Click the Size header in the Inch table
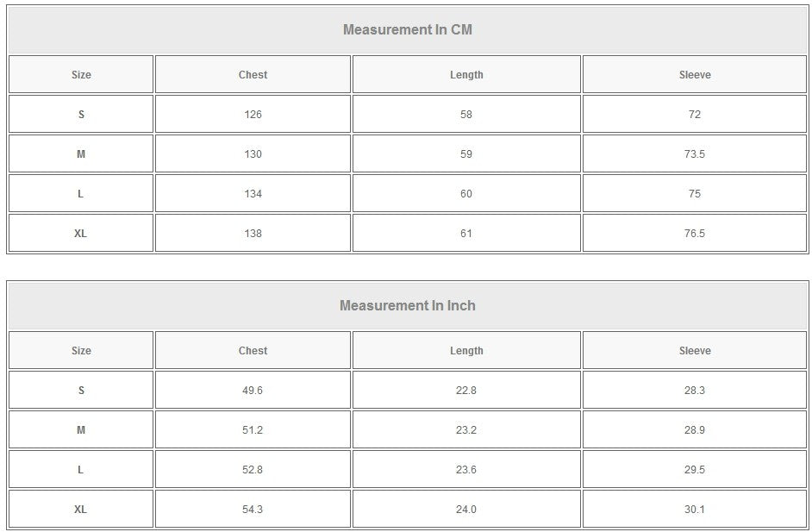Screen dimensions: 812x532 pyautogui.click(x=81, y=351)
